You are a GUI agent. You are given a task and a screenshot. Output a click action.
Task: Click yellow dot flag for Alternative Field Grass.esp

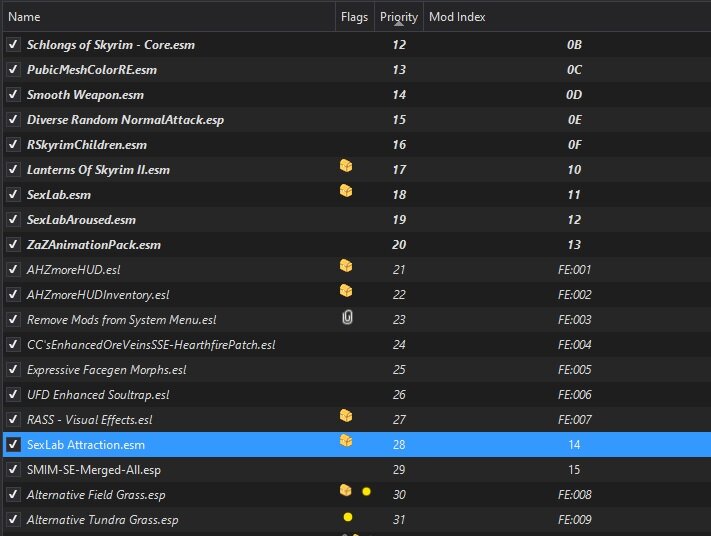coord(366,492)
